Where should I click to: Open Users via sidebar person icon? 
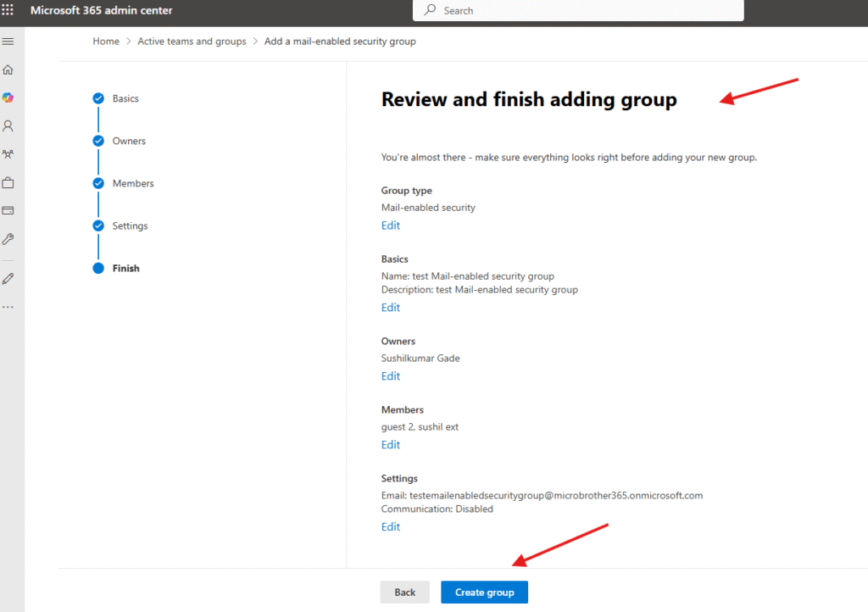(x=8, y=126)
